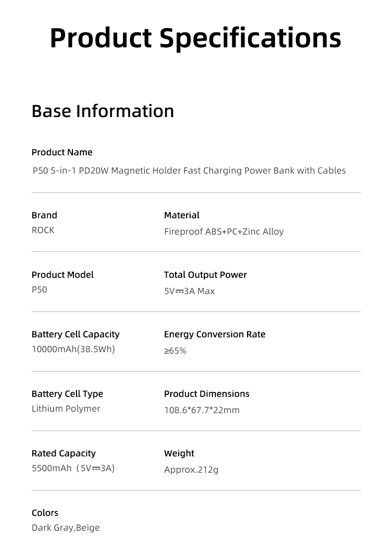Select the ROCK brand value
The image size is (392, 558).
point(43,230)
